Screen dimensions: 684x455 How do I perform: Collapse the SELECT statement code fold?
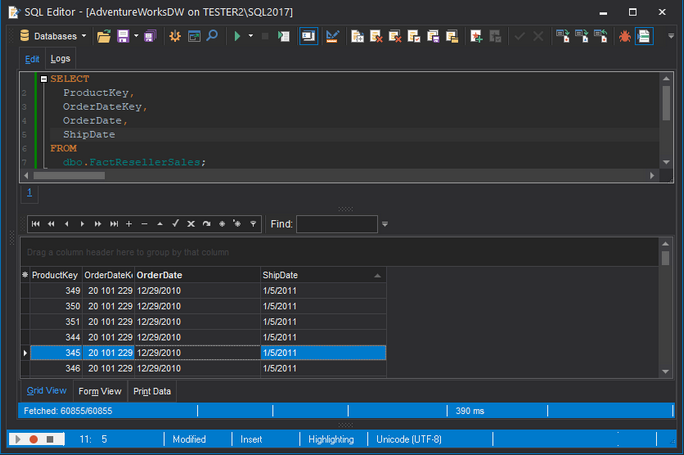pos(43,79)
